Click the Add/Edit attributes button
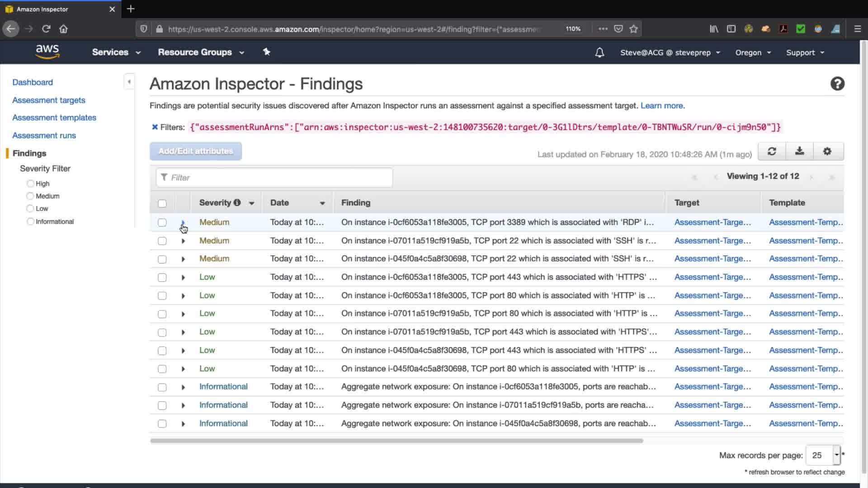This screenshot has height=488, width=868. (196, 151)
